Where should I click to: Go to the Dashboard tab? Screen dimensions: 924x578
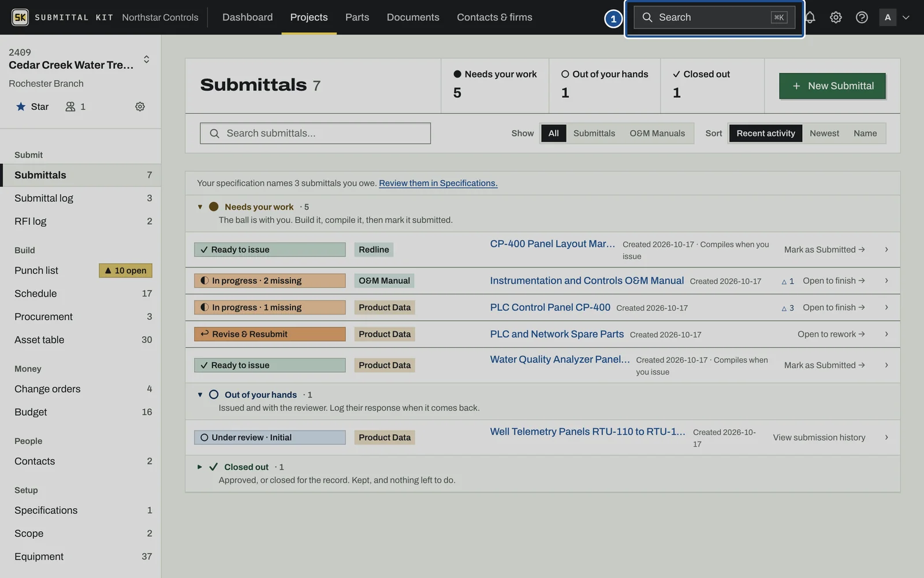[248, 17]
